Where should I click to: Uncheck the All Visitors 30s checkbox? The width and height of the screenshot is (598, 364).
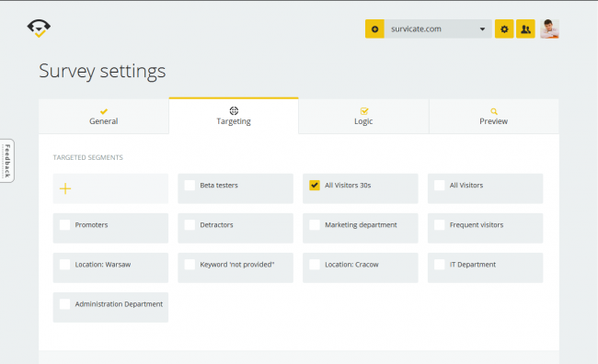click(315, 186)
